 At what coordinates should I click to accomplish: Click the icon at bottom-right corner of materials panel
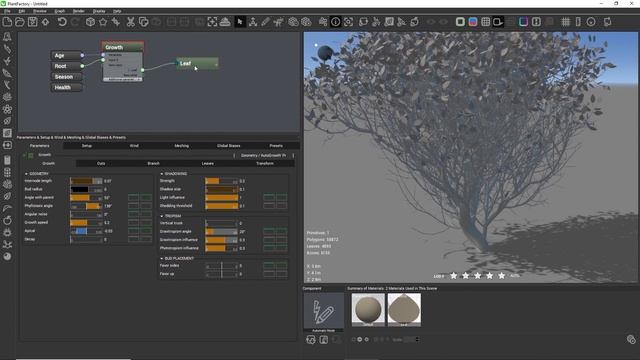coord(631,339)
